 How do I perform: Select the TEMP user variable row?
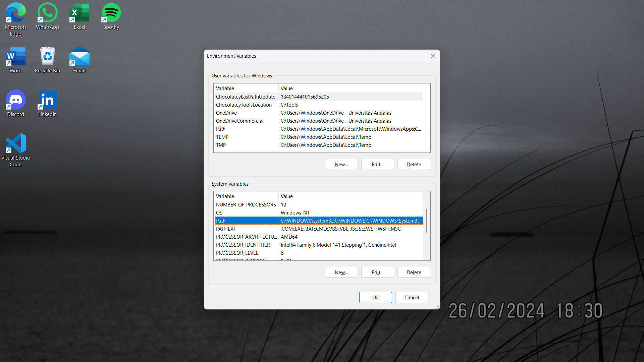click(319, 137)
